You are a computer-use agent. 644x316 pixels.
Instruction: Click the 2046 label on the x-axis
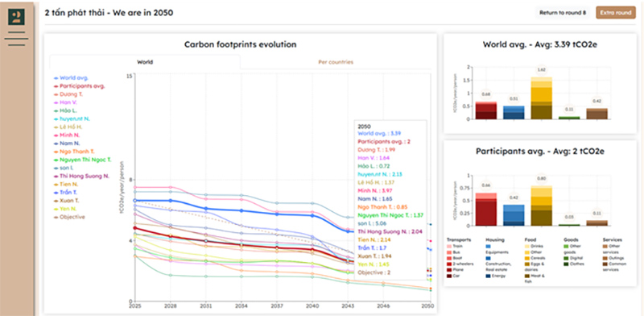(384, 306)
